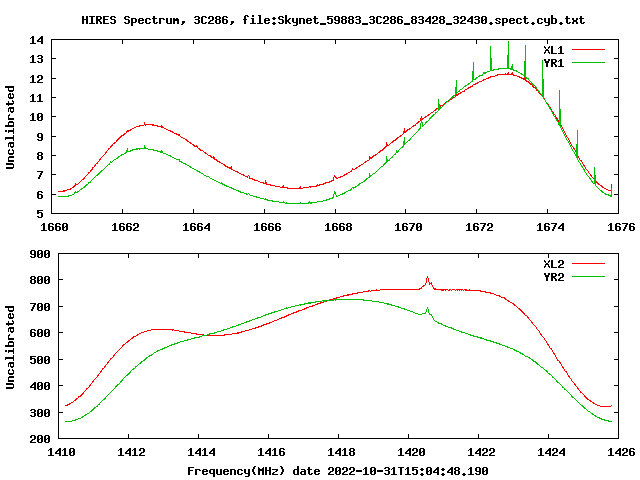The height and width of the screenshot is (480, 640).
Task: Click the 1662 x-axis tick label
Action: [x=125, y=227]
